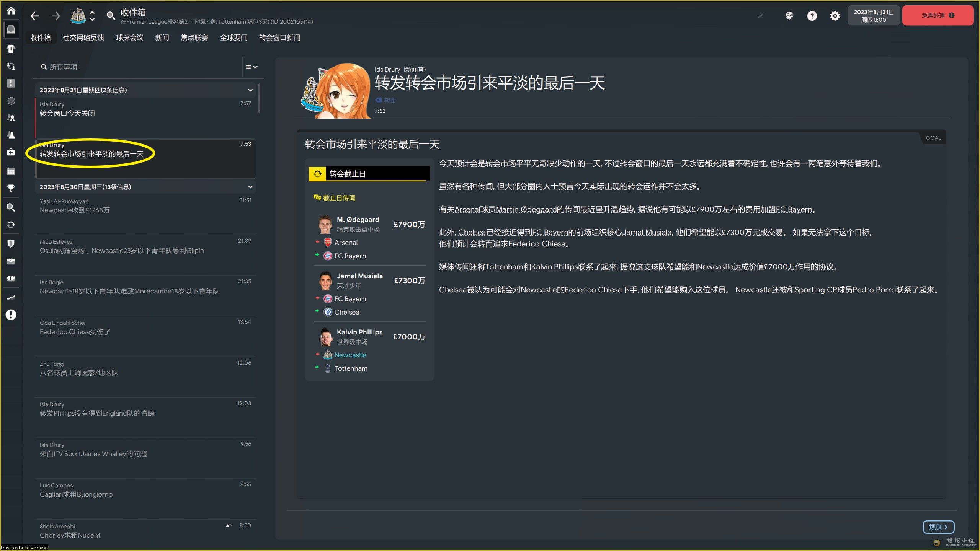The height and width of the screenshot is (551, 980).
Task: Click the GOAL tag on article
Action: (x=933, y=138)
